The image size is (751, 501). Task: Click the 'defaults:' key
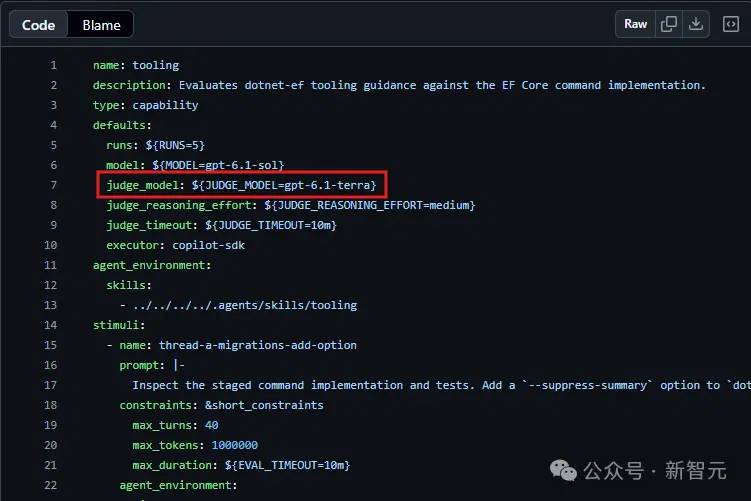[x=122, y=125]
